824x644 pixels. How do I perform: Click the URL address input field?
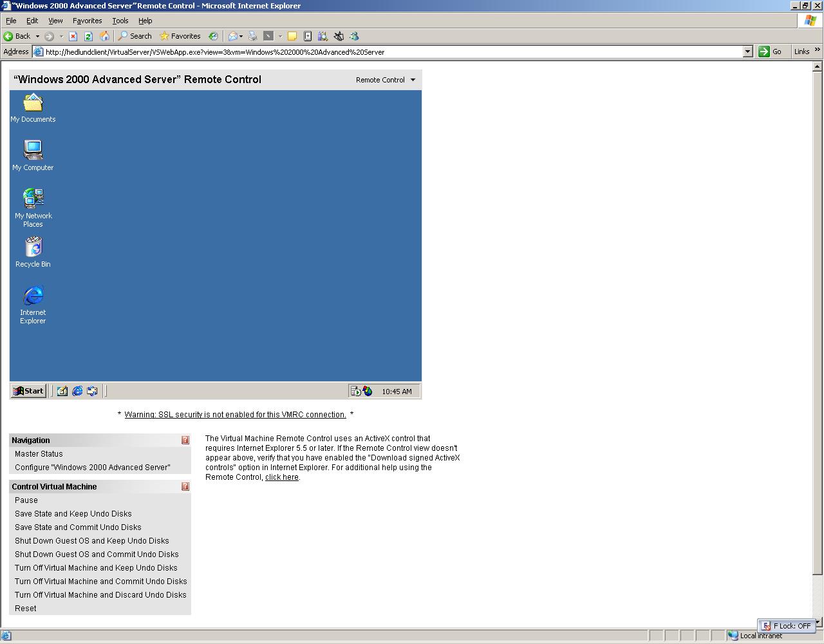click(393, 52)
